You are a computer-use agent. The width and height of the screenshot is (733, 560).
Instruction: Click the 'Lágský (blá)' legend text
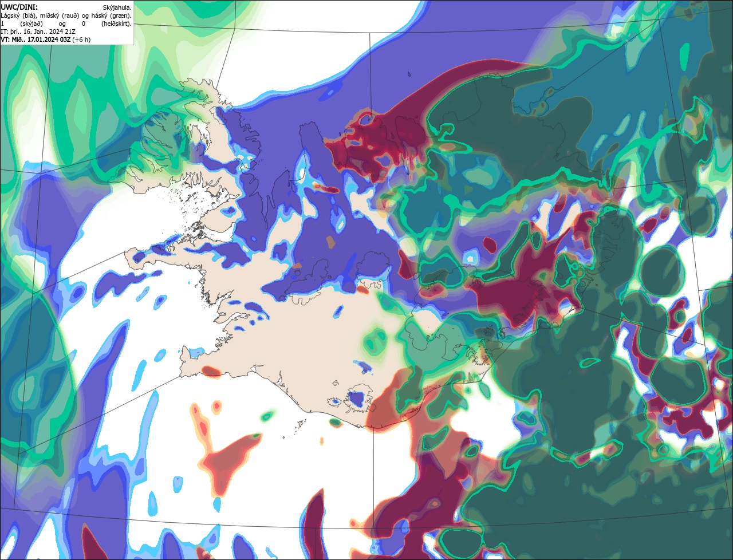[x=18, y=16]
